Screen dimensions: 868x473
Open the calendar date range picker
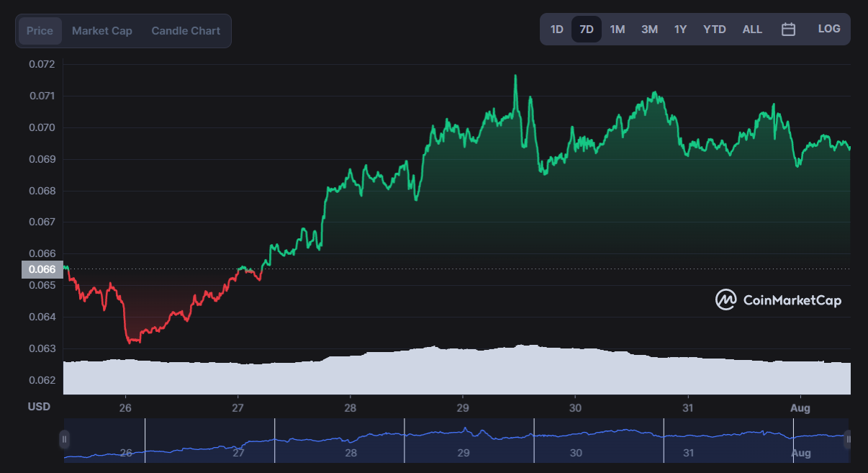coord(788,30)
